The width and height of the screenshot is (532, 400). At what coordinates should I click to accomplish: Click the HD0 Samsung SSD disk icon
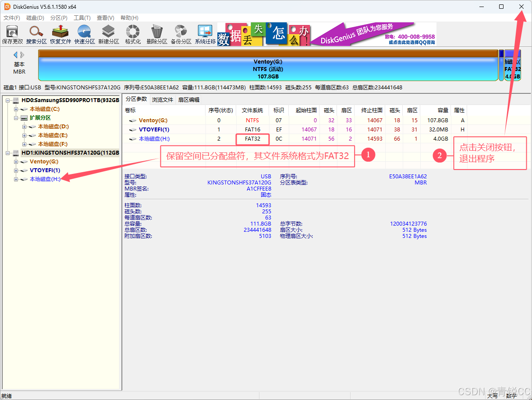coord(16,100)
